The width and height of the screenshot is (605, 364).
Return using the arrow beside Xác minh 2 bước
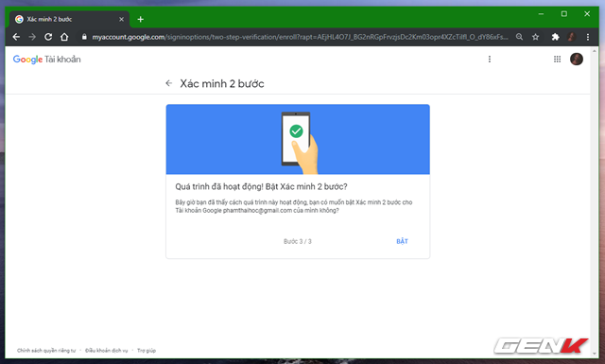[x=168, y=83]
